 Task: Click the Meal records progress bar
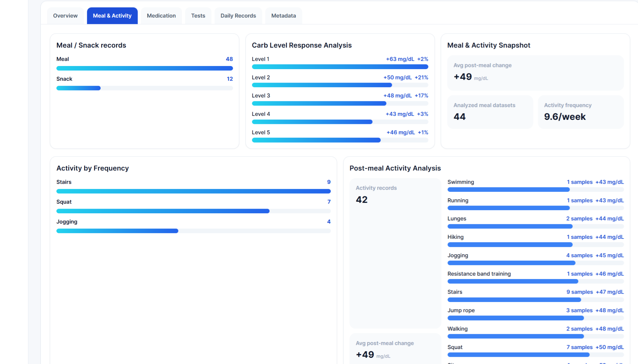(x=145, y=68)
